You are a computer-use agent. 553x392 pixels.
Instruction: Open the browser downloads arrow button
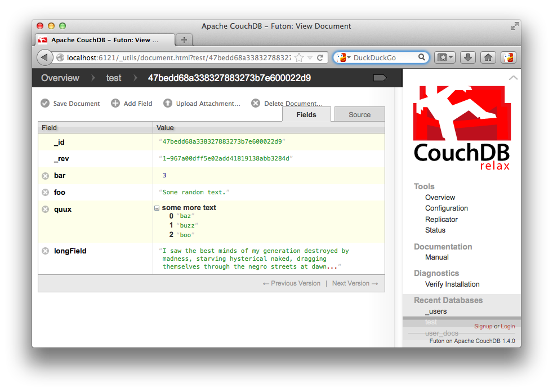point(468,57)
